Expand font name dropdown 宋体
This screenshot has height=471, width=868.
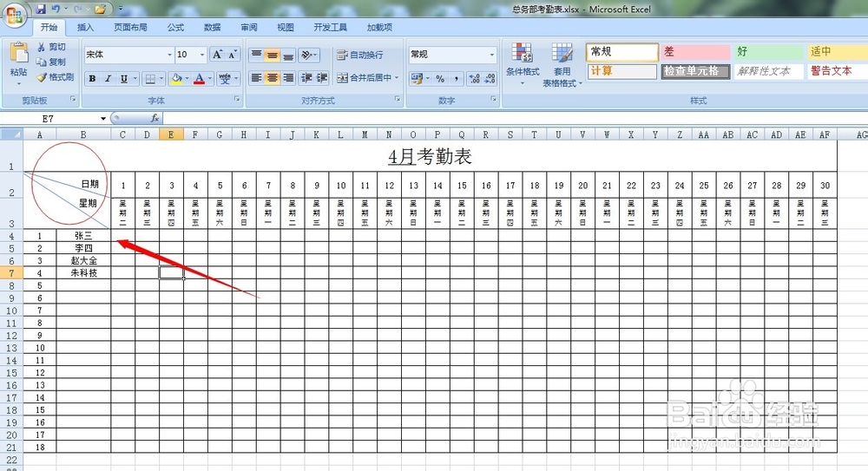(x=169, y=55)
